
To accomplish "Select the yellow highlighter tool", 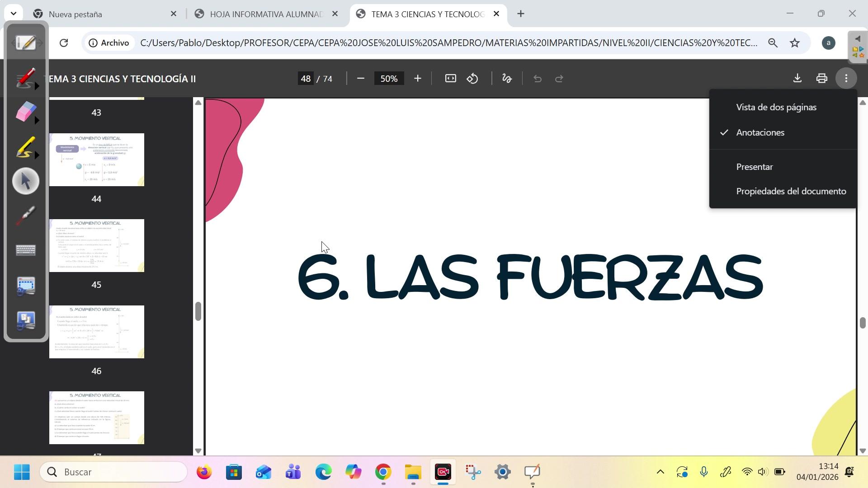I will pyautogui.click(x=25, y=147).
